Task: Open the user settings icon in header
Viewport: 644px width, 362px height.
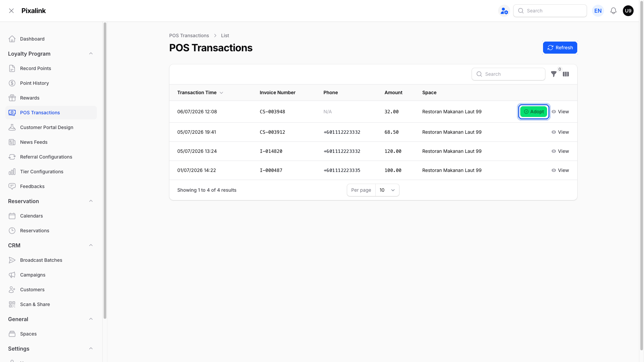Action: click(x=504, y=11)
